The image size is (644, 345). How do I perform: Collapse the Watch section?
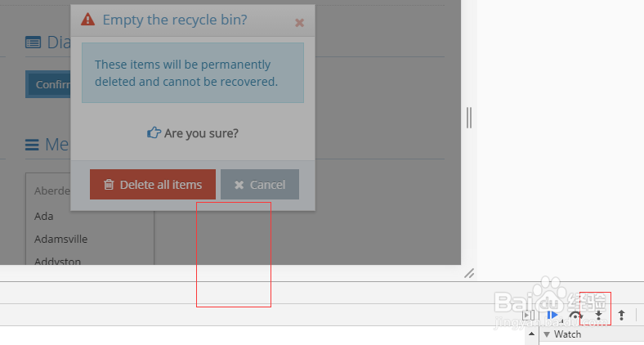[547, 334]
